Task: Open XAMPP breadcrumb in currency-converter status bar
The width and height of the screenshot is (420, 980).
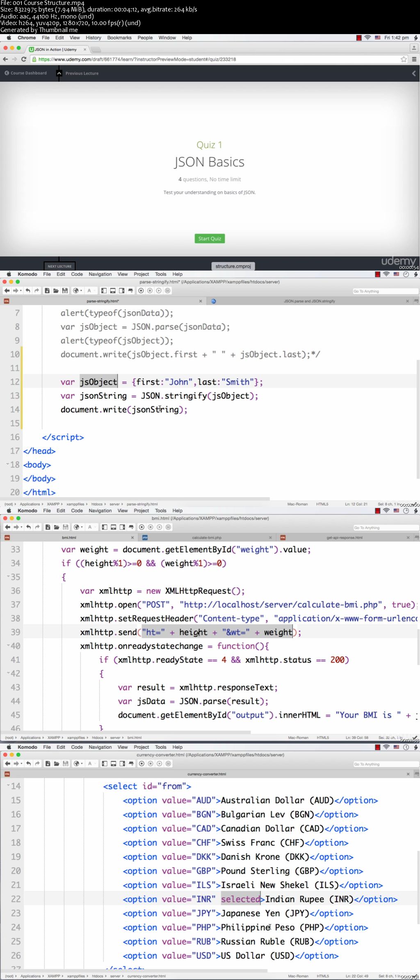Action: tap(54, 976)
